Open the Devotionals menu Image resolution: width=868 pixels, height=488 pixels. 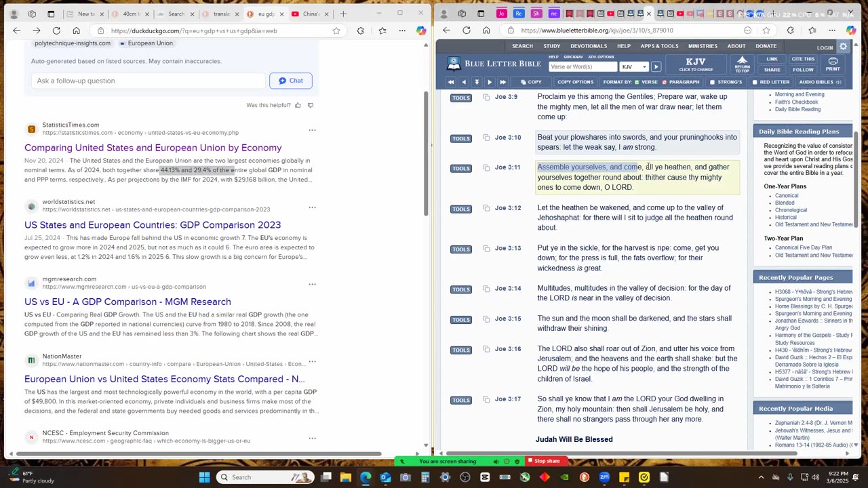[589, 46]
